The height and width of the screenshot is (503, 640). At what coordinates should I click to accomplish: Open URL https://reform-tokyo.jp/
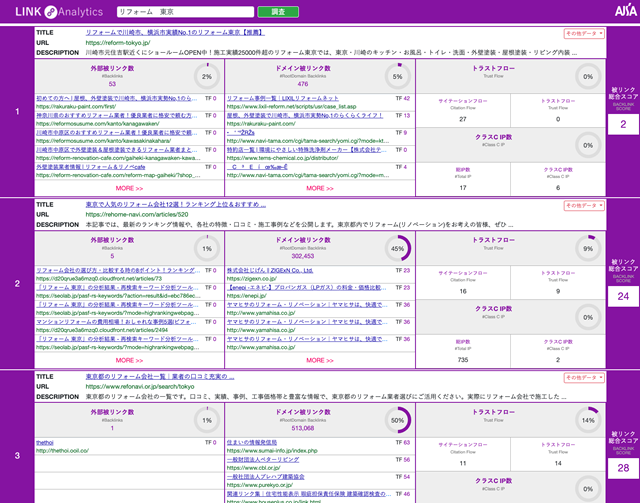[118, 42]
